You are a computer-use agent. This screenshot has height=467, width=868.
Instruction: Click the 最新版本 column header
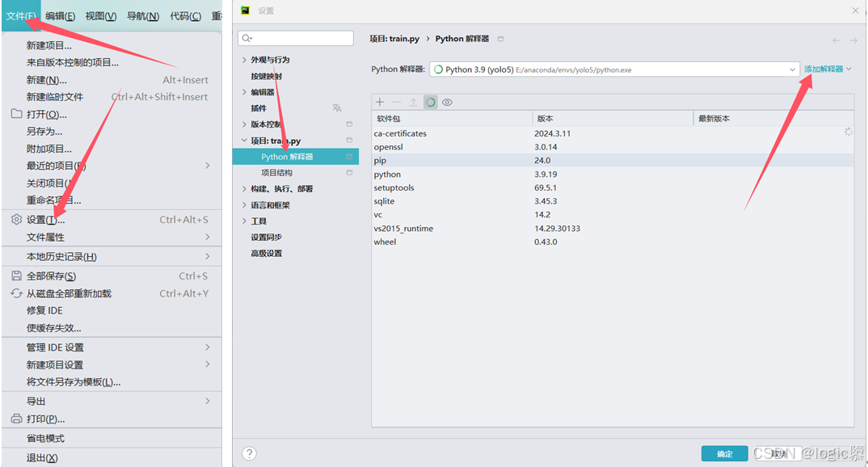[773, 119]
